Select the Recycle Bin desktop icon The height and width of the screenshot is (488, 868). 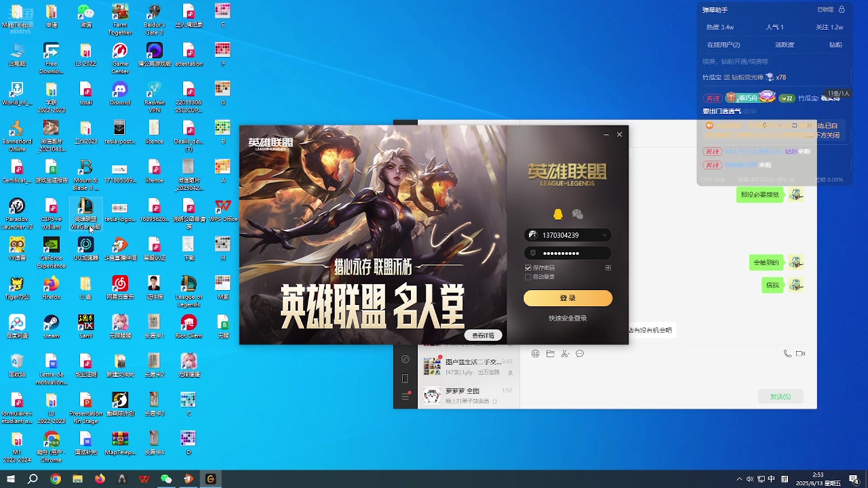click(17, 365)
